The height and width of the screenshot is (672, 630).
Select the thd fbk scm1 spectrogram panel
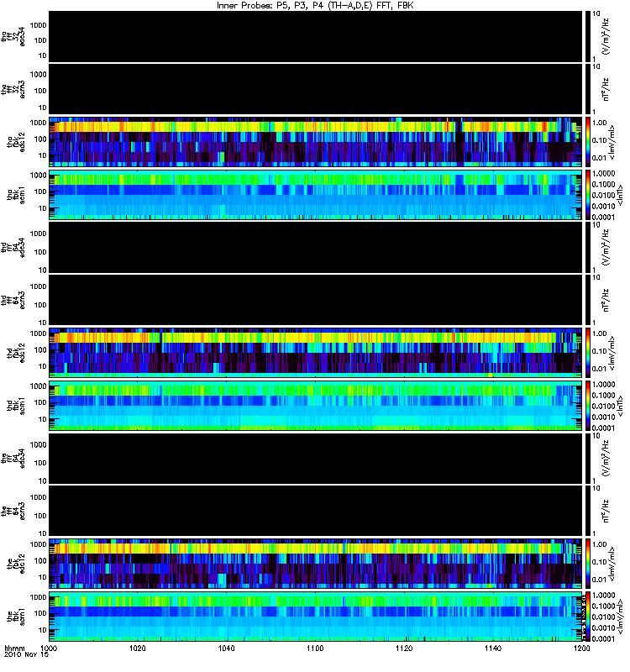[316, 406]
